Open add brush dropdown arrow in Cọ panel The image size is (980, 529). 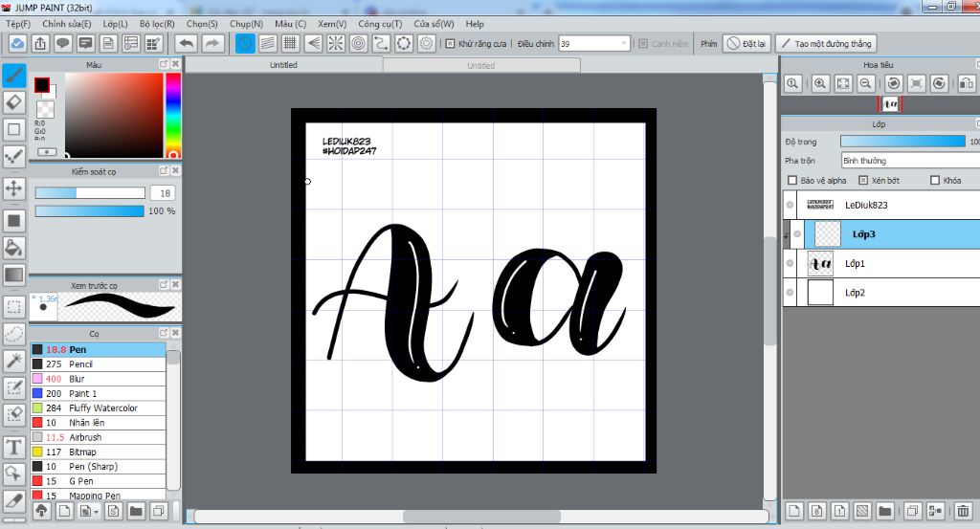[x=96, y=512]
